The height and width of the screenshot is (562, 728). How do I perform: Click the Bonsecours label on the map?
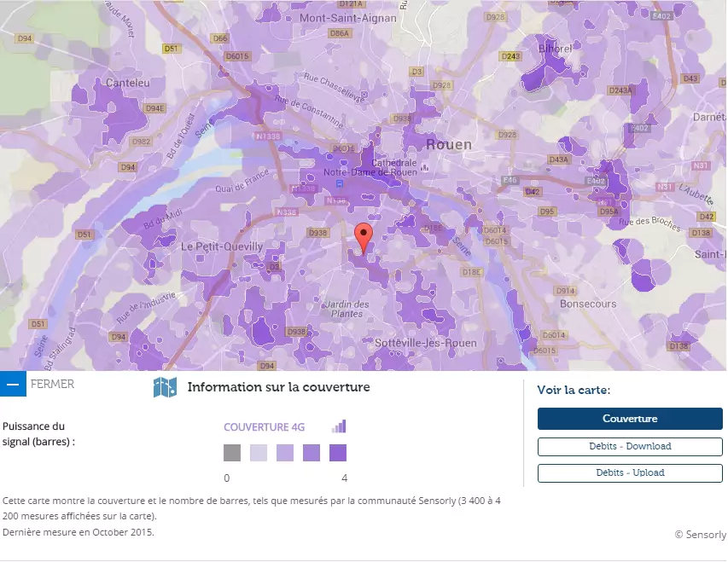(x=588, y=304)
